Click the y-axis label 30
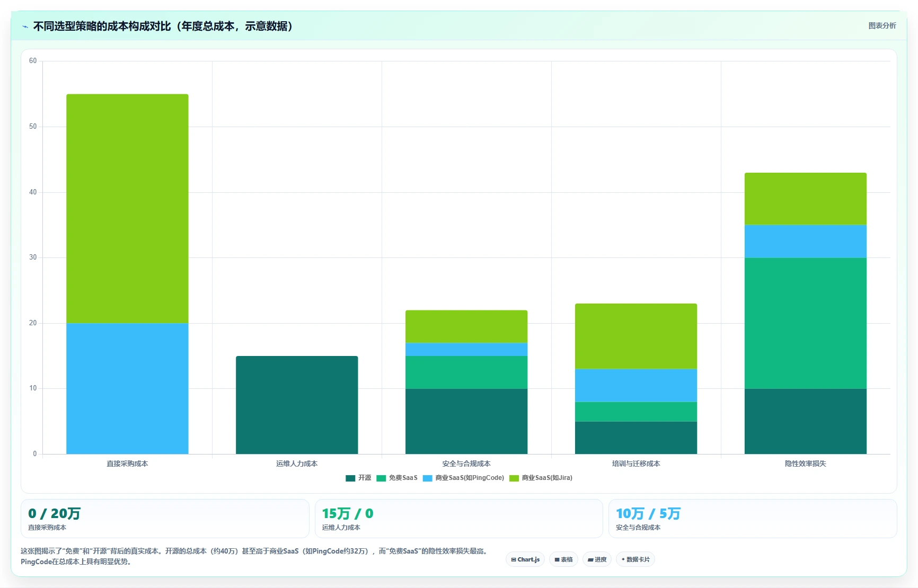Image resolution: width=918 pixels, height=588 pixels. tap(33, 257)
